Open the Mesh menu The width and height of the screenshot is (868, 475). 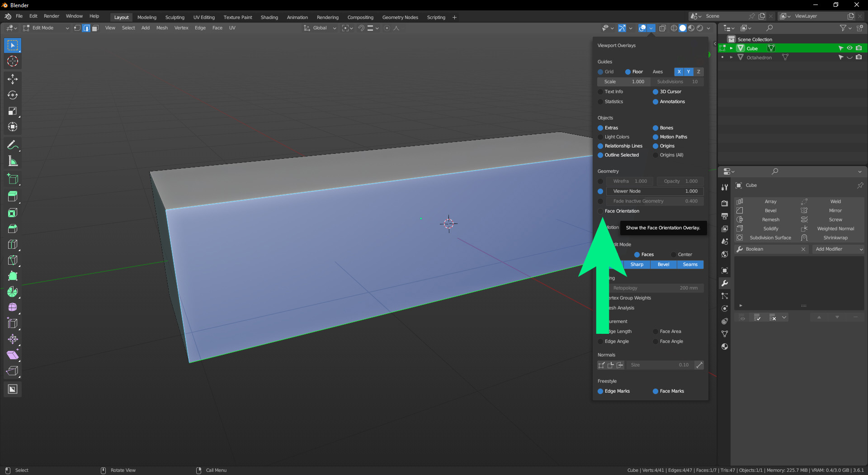(x=162, y=28)
